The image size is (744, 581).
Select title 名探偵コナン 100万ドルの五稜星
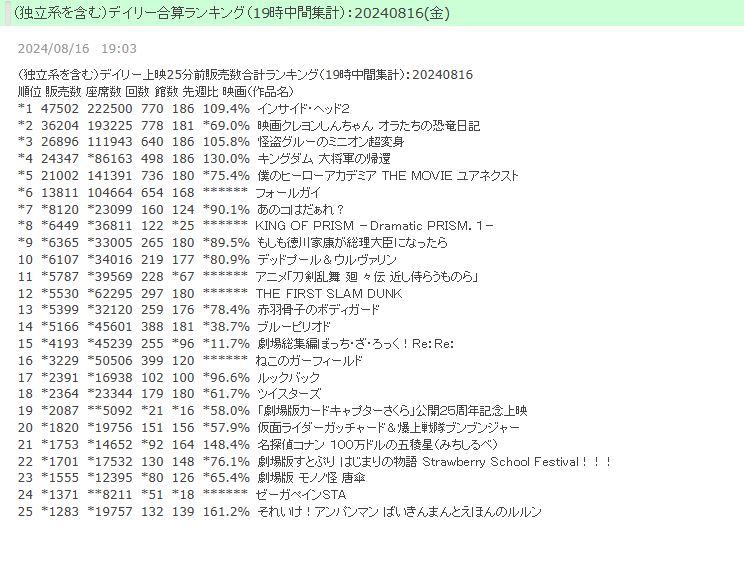click(x=377, y=444)
